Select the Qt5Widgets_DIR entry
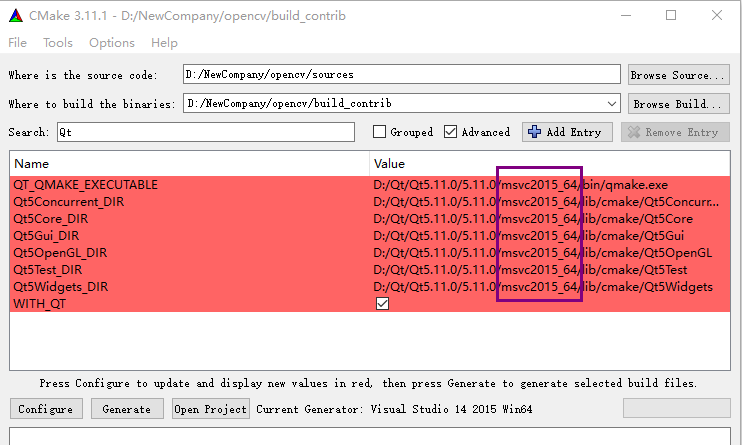This screenshot has width=742, height=445. (61, 287)
